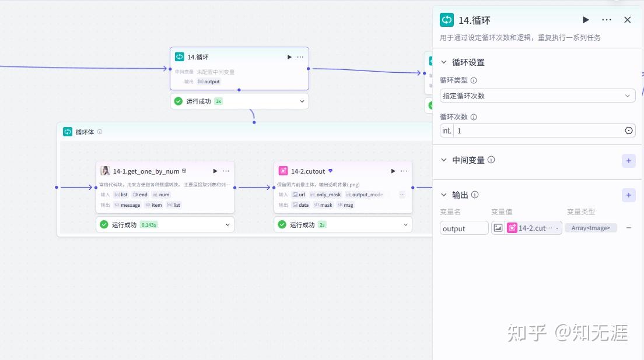Open more options for 14-1.get_one_by_num
This screenshot has width=644, height=360.
pyautogui.click(x=226, y=171)
